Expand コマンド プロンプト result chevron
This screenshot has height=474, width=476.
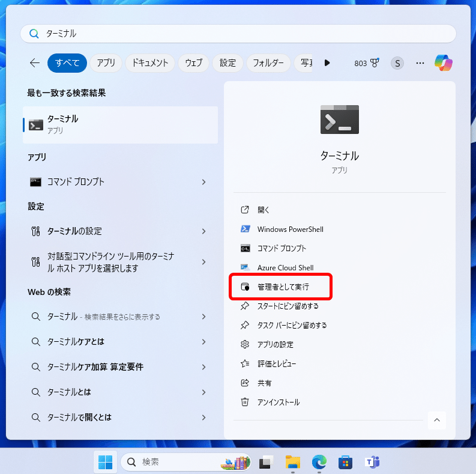pos(203,182)
